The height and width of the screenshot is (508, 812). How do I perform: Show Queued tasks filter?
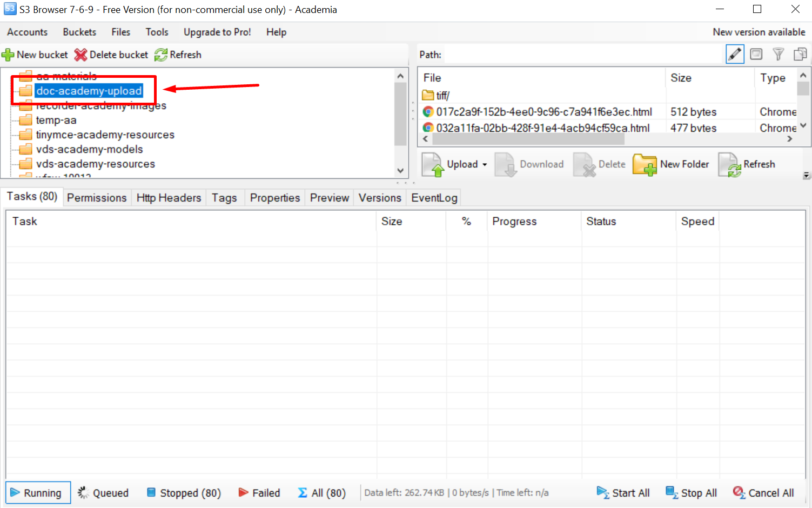click(x=103, y=493)
